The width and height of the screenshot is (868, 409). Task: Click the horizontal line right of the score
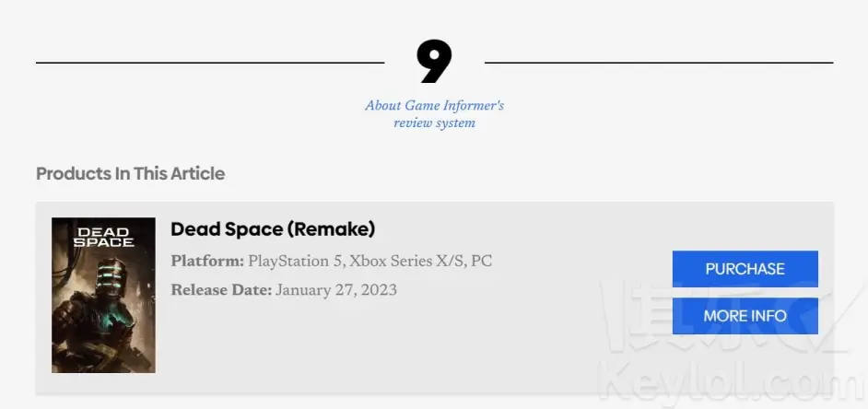coord(659,63)
